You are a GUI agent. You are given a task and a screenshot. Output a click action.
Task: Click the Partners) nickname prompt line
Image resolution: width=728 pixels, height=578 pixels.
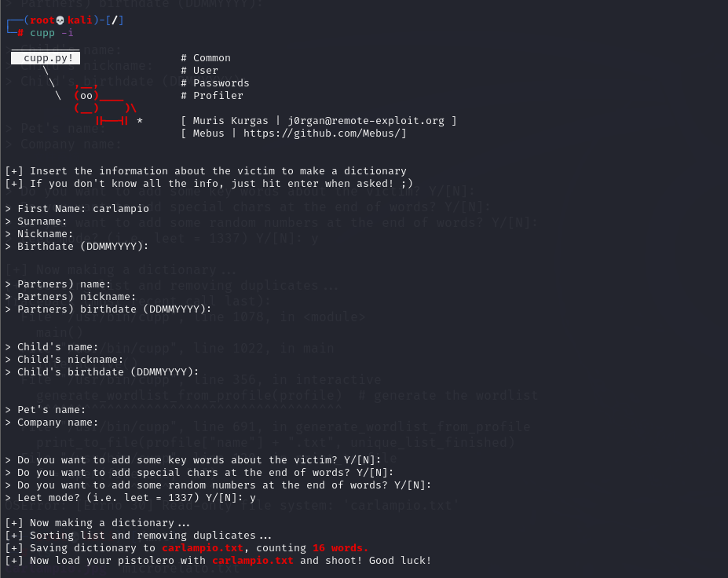pyautogui.click(x=71, y=297)
